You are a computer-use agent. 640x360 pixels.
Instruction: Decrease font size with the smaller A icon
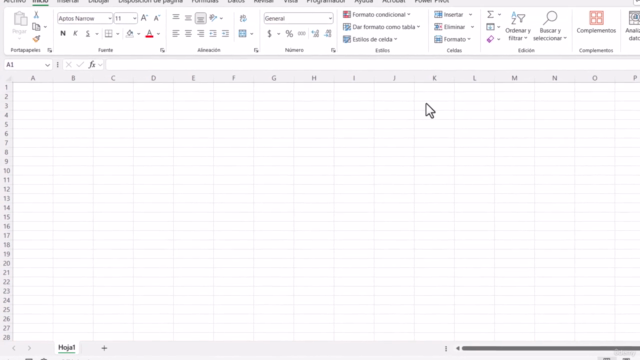tap(157, 18)
